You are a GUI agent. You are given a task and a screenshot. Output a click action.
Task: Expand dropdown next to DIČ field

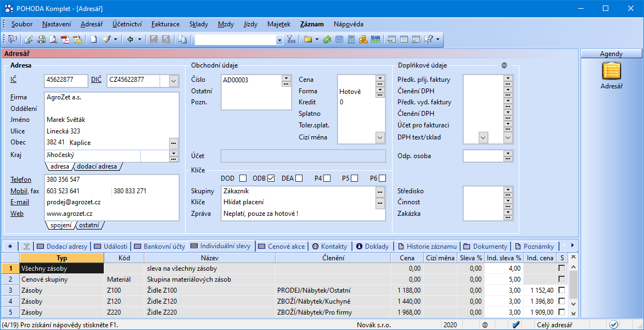[175, 81]
